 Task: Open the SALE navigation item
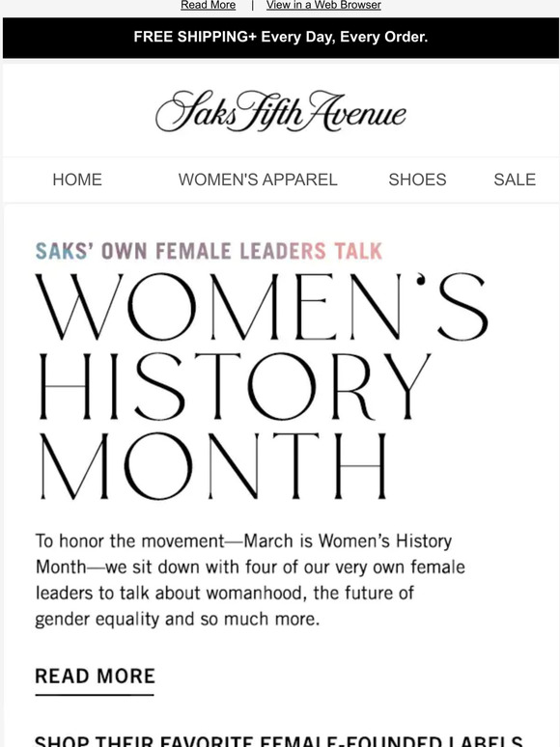(x=515, y=180)
